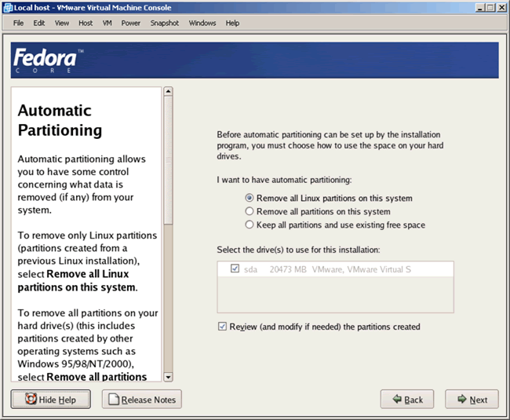Viewport: 510px width, 420px height.
Task: Open the VM menu
Action: [107, 23]
